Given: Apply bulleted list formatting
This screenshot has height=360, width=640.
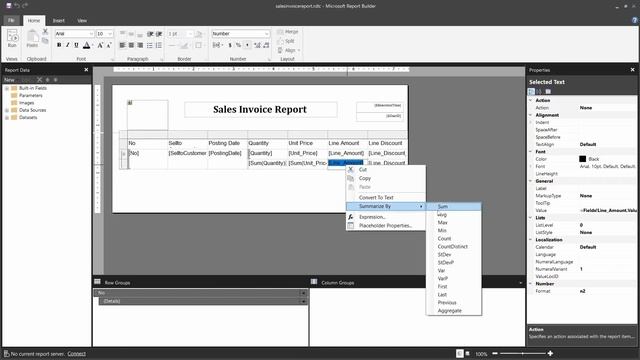Looking at the screenshot, I should coord(150,45).
